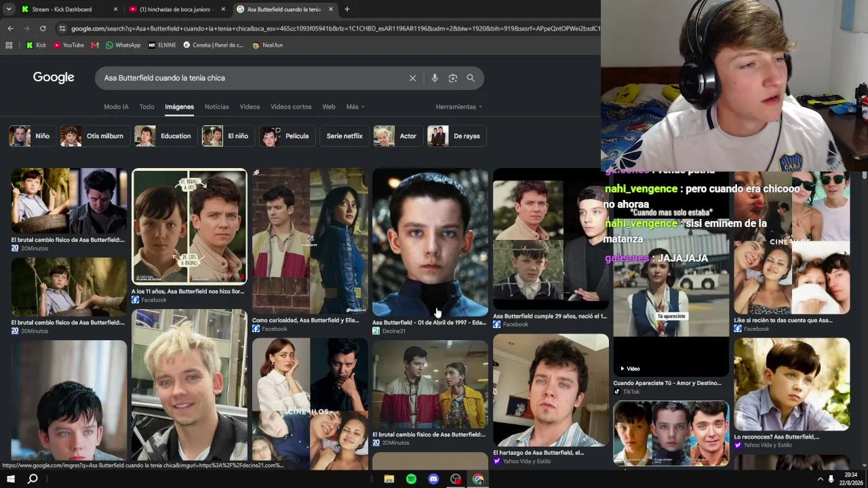Viewport: 868px width, 488px height.
Task: Open 'Like si recién te das cuenta' link
Action: point(783,321)
